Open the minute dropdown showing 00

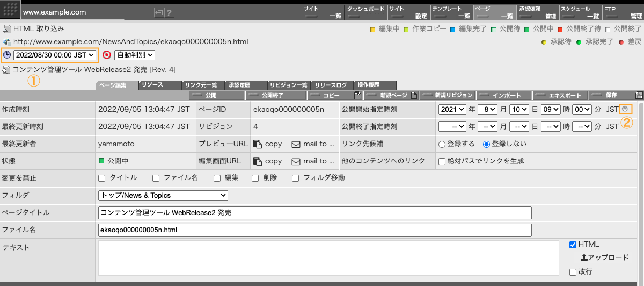tap(582, 110)
